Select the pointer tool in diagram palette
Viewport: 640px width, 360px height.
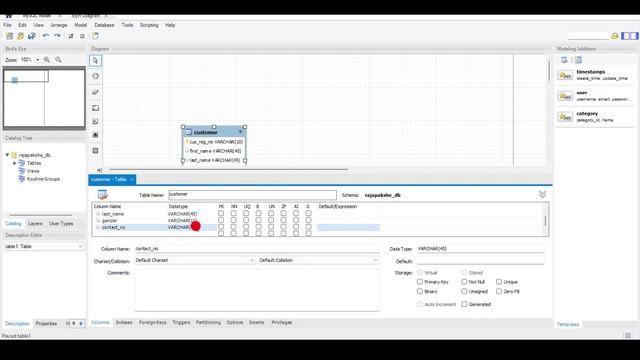coord(96,61)
